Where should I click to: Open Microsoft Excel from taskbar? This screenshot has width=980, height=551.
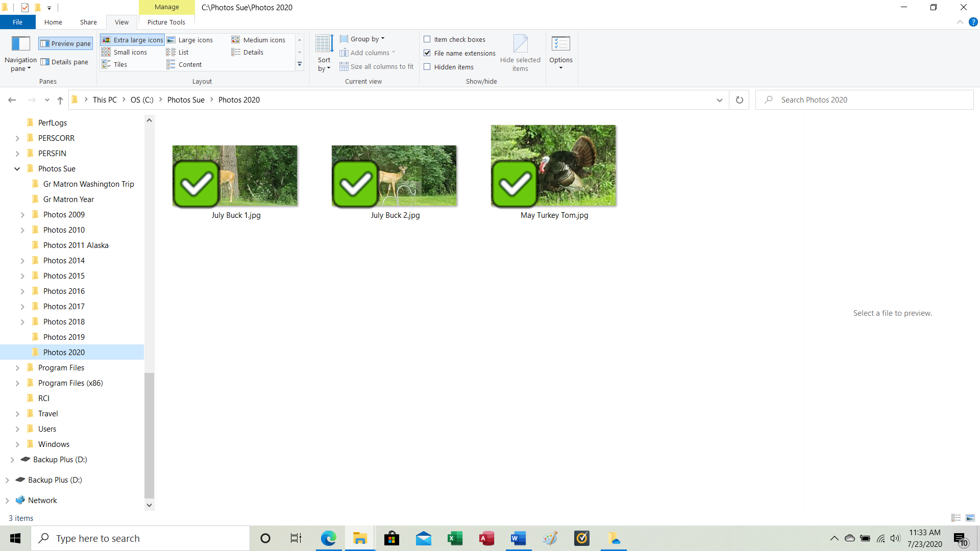(x=454, y=538)
